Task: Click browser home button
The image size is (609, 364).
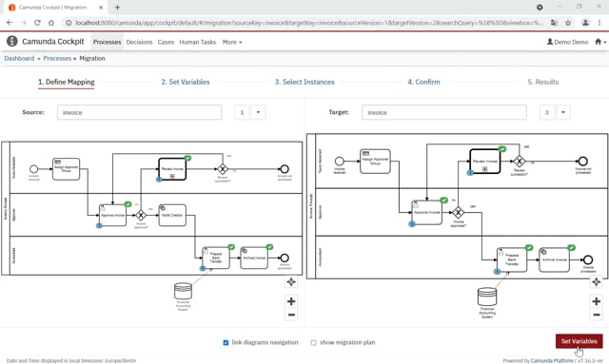Action: point(51,23)
